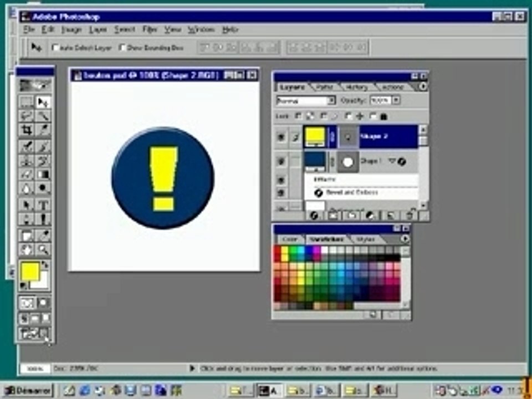The height and width of the screenshot is (399, 532).
Task: Click the white background color swatch in toolbox
Action: [43, 284]
